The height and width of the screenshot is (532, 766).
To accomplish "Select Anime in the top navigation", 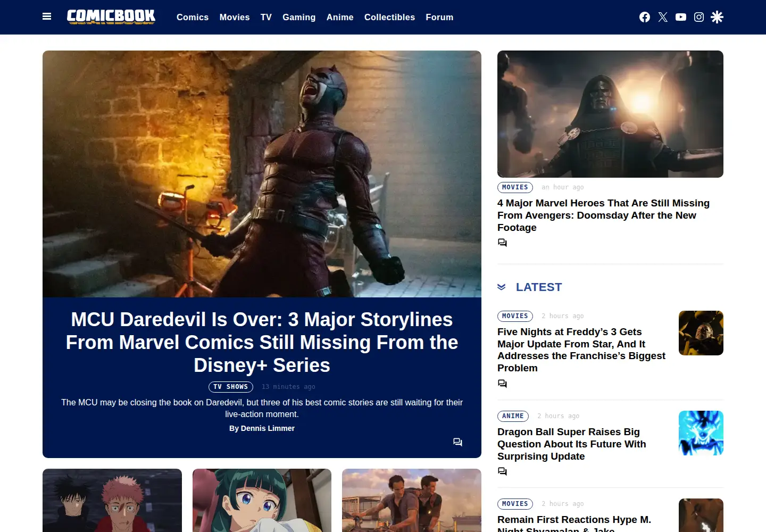I will point(340,17).
